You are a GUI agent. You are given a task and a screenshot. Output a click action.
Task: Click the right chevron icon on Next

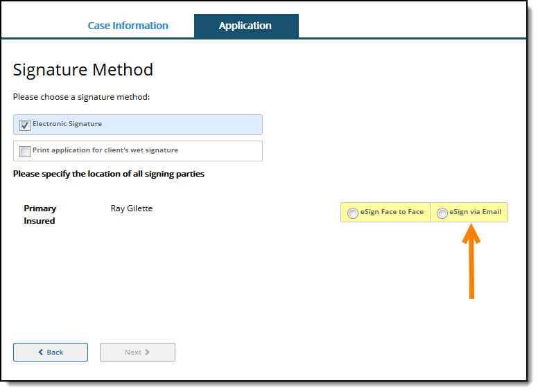point(147,353)
